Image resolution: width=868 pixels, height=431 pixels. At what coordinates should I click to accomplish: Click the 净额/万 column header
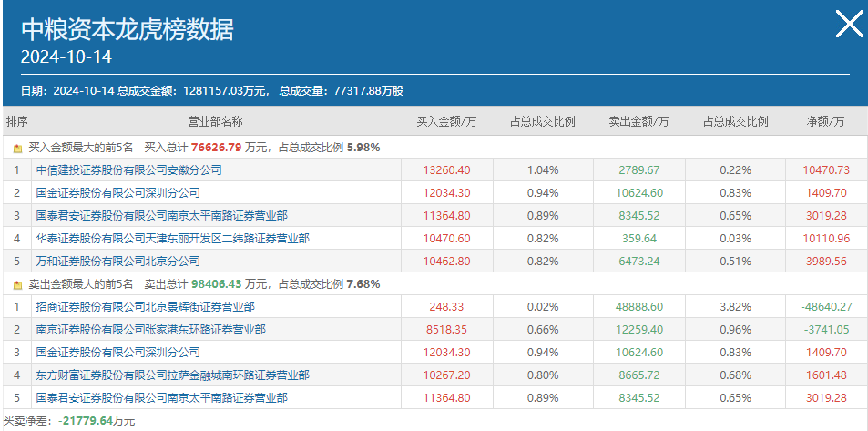825,122
